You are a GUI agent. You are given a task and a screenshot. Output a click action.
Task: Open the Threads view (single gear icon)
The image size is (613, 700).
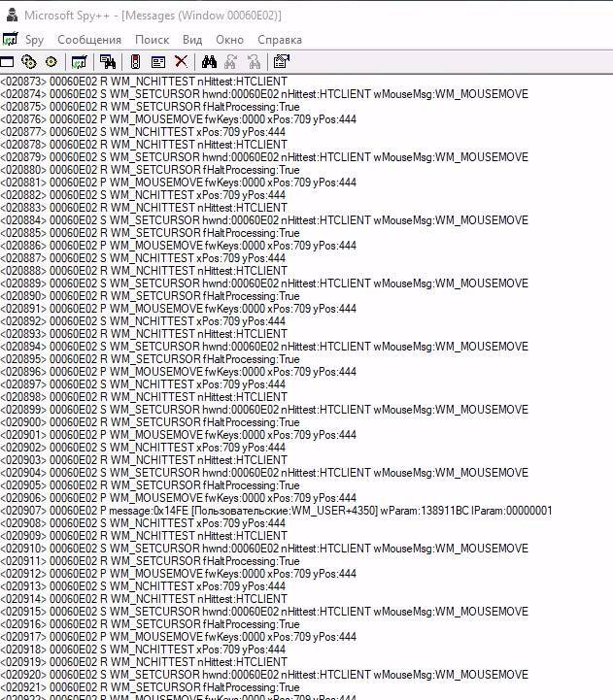(x=51, y=61)
